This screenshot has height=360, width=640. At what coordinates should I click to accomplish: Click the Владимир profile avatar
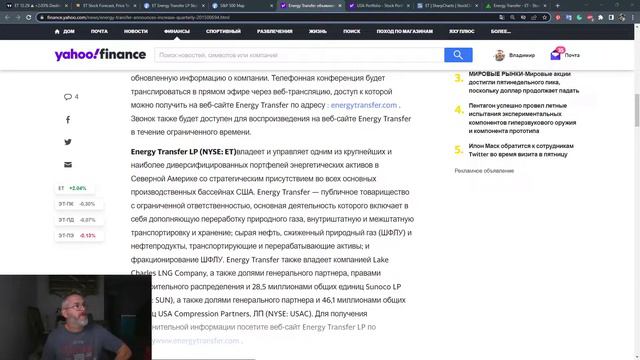[x=499, y=55]
